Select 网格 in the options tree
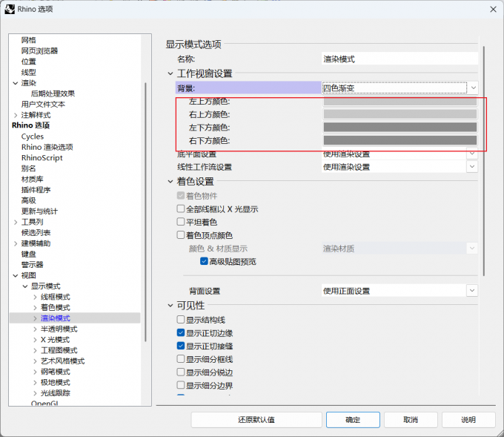 point(29,40)
